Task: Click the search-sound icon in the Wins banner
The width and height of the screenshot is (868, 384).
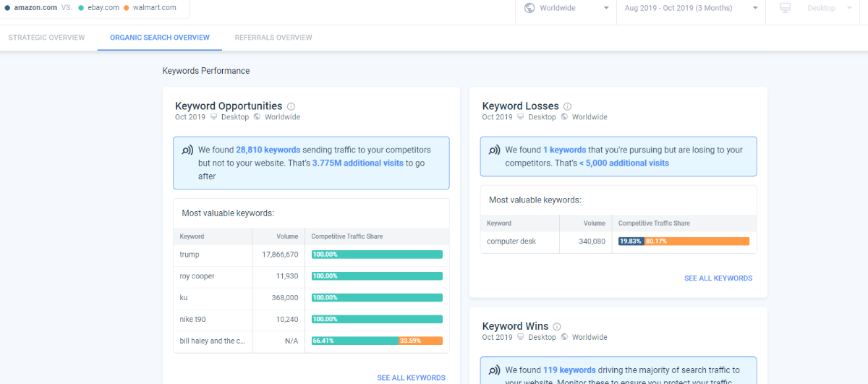Action: click(x=495, y=370)
